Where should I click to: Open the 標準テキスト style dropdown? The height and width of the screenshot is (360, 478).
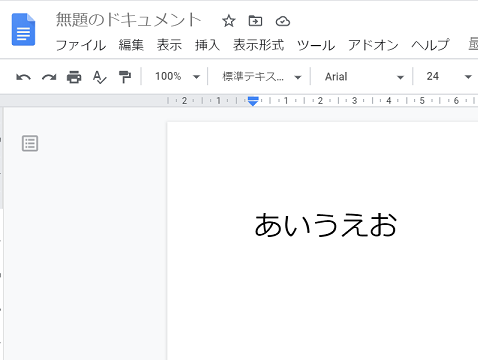[262, 77]
